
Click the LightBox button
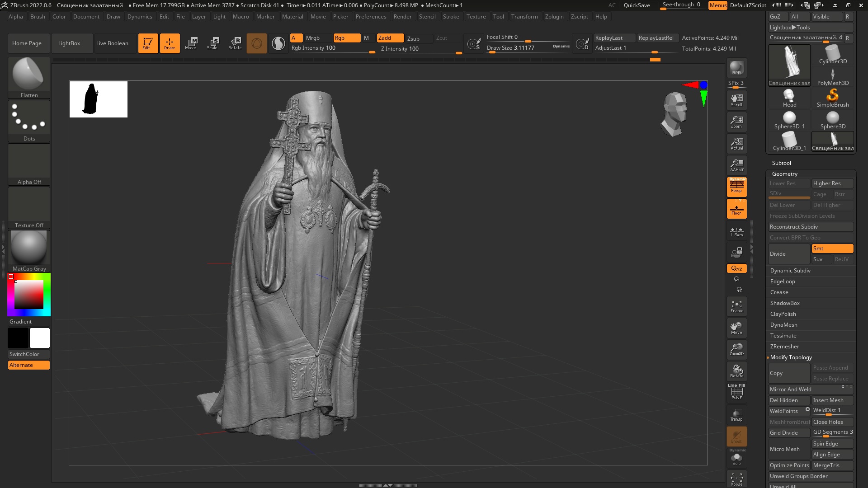click(x=69, y=43)
